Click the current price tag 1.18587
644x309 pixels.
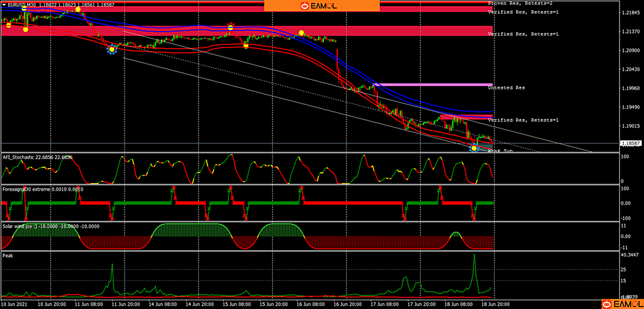[630, 144]
